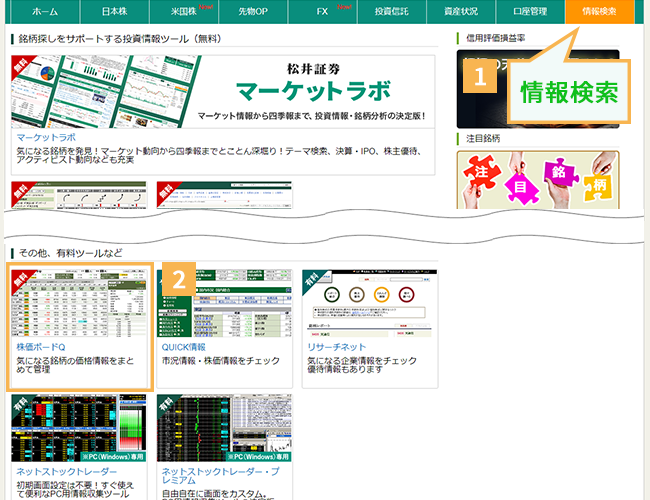Click the free tool thumbnail with curved arrows
Screen dimensions: 650x500
click(79, 195)
